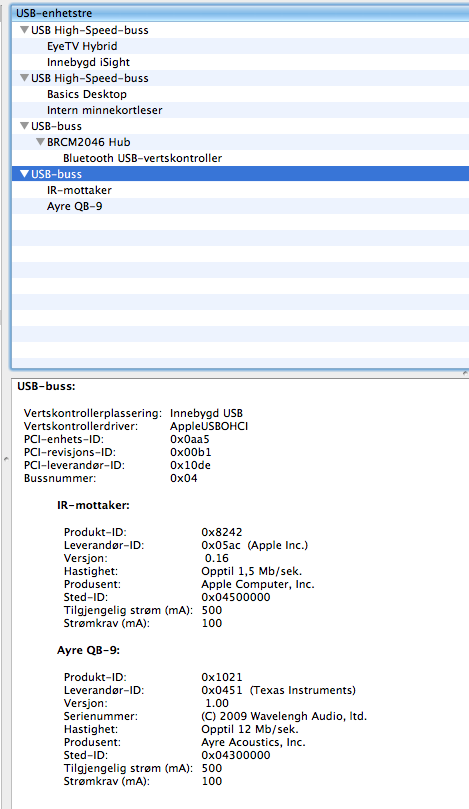Select the EyeTV Hybrid row
Screen dimensions: 469x809
click(x=240, y=46)
